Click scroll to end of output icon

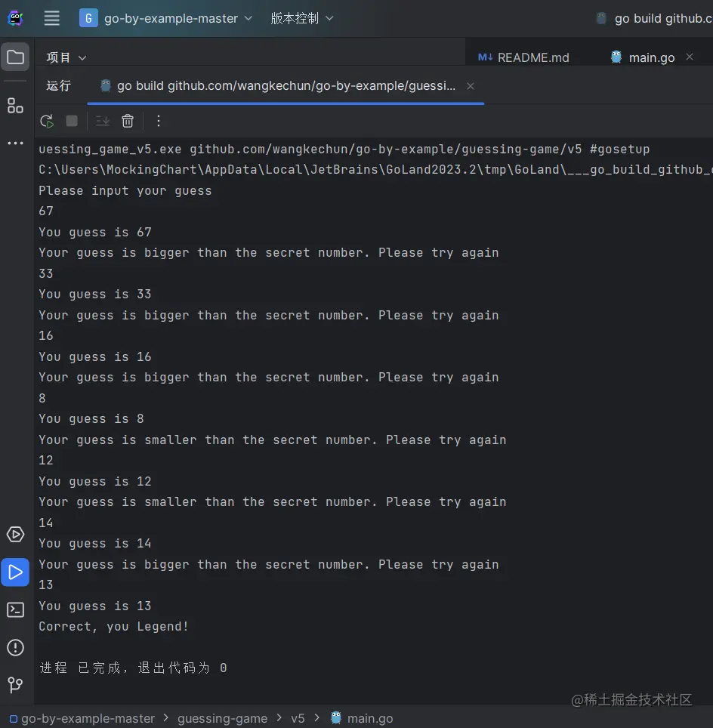103,121
